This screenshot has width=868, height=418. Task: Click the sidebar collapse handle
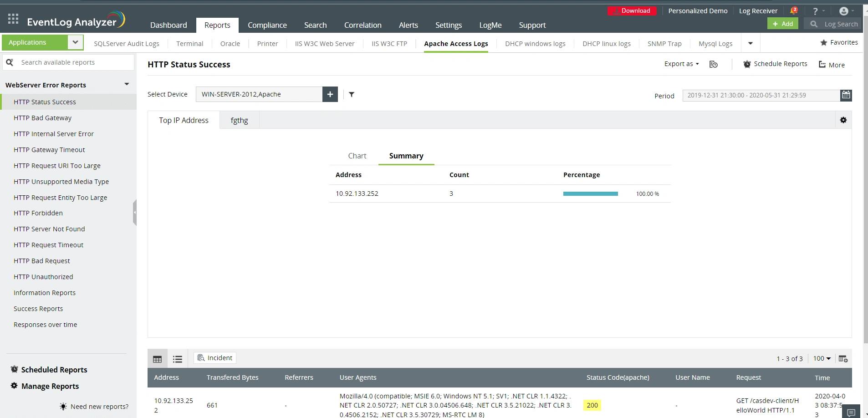[x=135, y=213]
